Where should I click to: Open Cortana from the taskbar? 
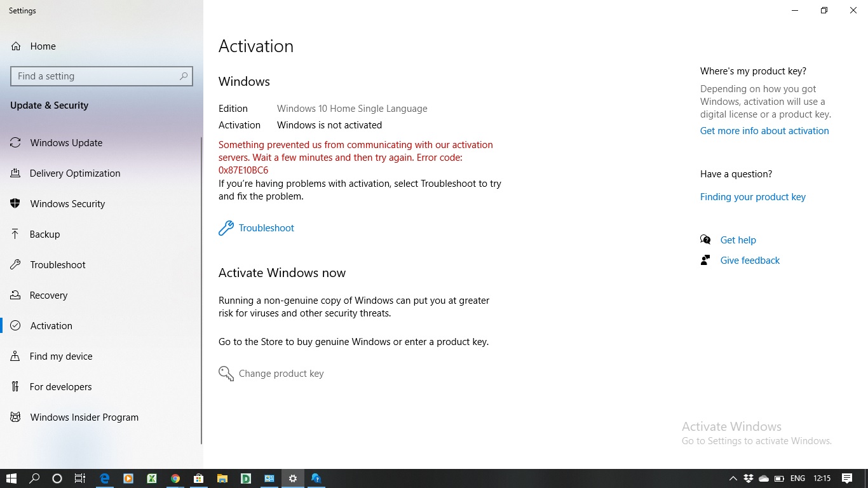tap(57, 478)
